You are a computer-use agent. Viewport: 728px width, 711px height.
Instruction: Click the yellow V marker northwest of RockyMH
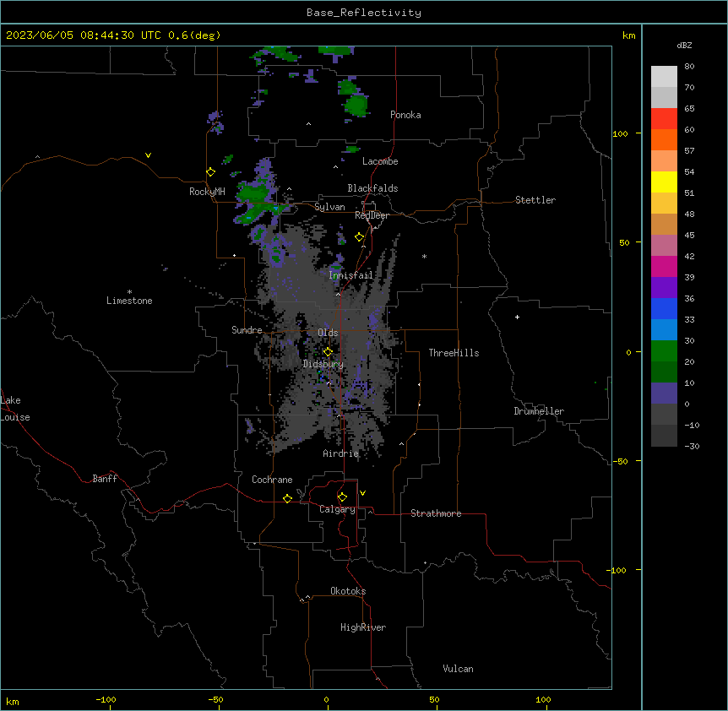pyautogui.click(x=148, y=155)
